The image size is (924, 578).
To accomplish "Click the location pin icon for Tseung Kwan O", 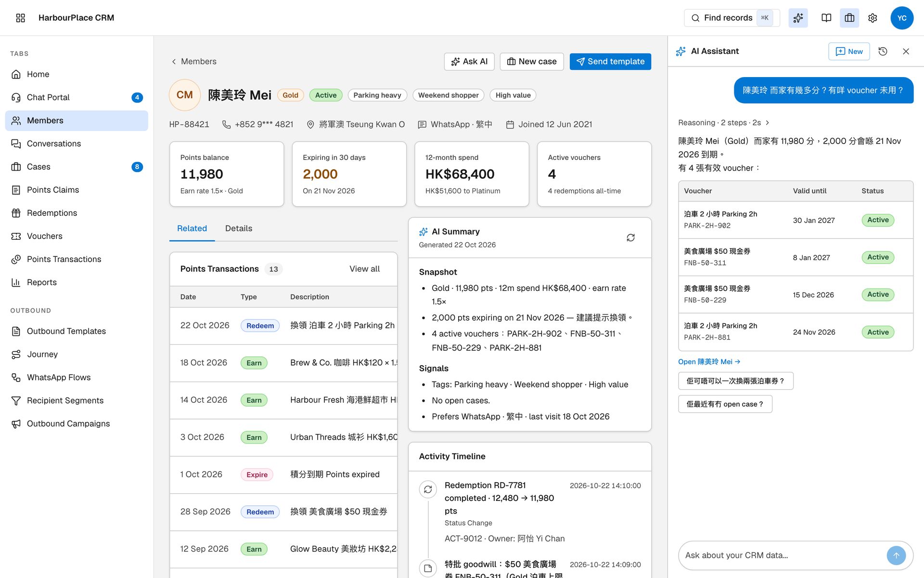I will click(310, 124).
